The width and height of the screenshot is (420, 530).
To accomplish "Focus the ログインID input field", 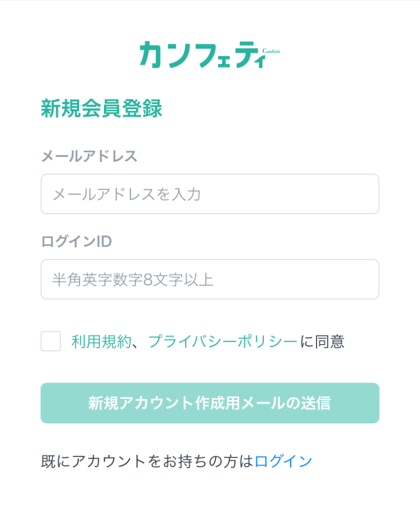I will [x=209, y=279].
